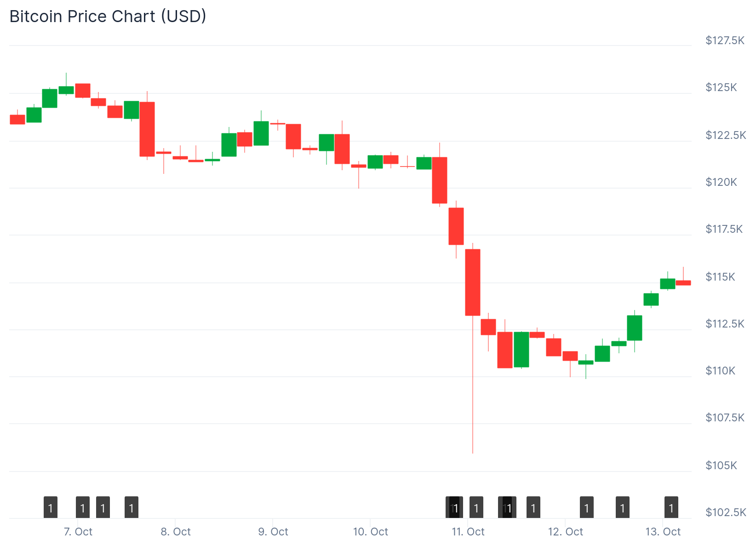Click the 9. Oct date label
Viewport: 756px width, 552px height.
(x=273, y=532)
